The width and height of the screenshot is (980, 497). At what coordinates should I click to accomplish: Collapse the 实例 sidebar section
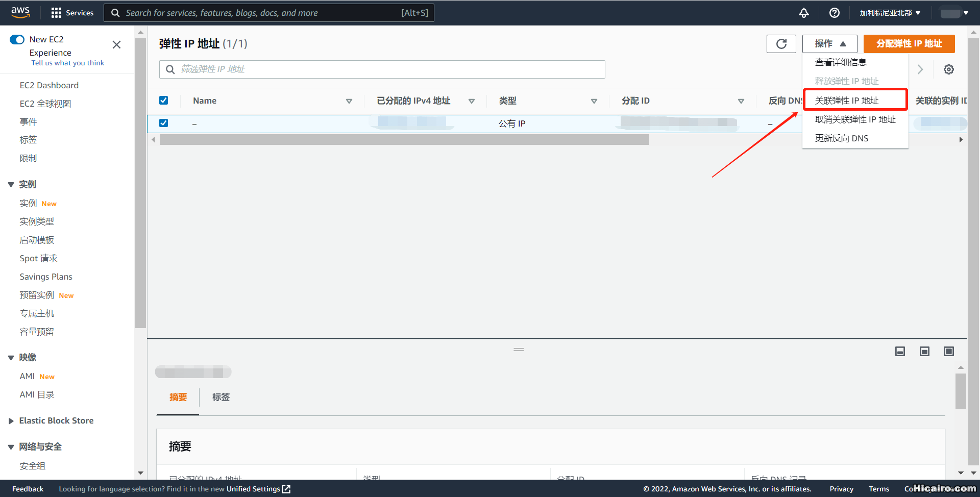(11, 184)
